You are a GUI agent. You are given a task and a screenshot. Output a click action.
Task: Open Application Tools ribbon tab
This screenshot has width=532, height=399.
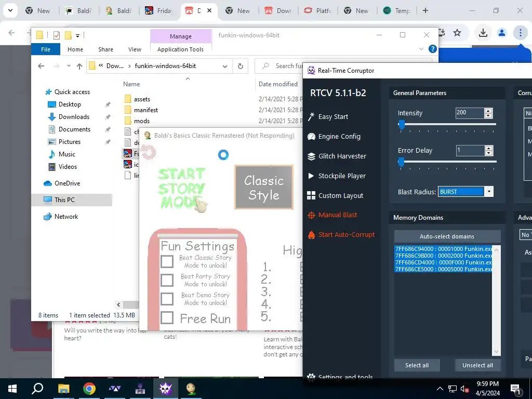[x=180, y=49]
